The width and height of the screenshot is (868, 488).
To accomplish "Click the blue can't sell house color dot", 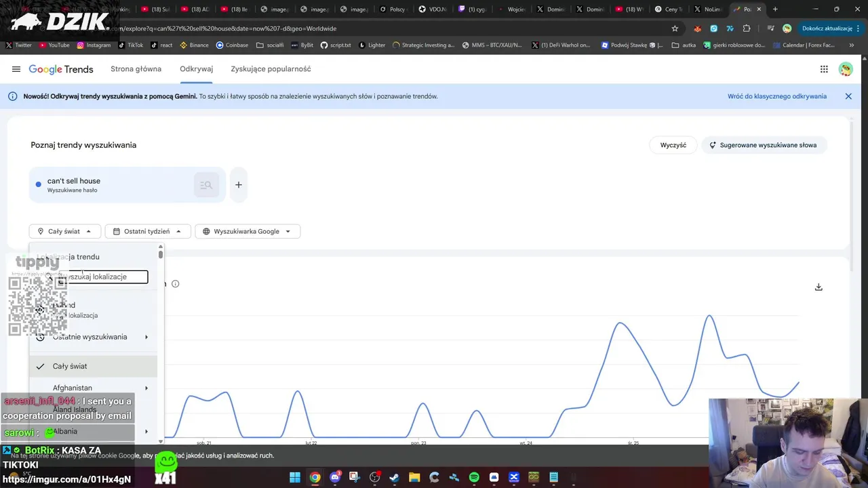I will (x=38, y=184).
